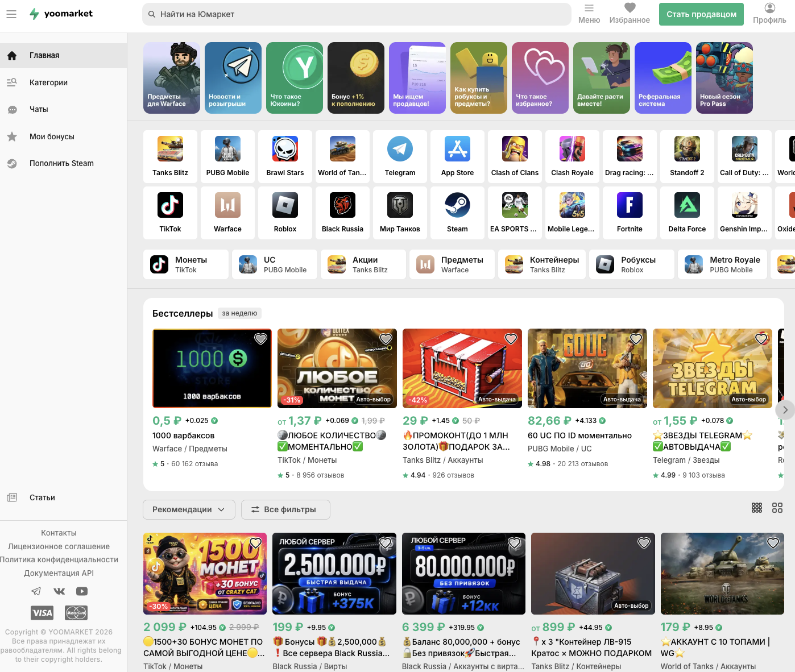Favorite the World of Tanks account listing
The height and width of the screenshot is (672, 795).
pos(773,543)
